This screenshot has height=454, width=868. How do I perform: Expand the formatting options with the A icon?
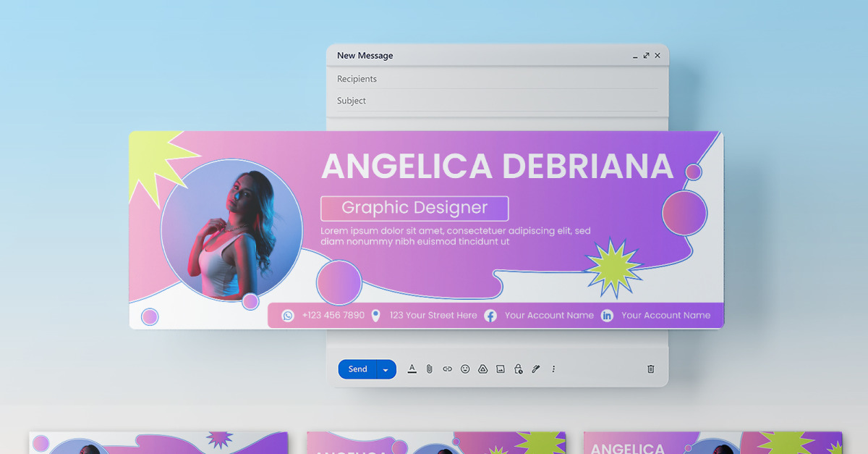[x=412, y=369]
